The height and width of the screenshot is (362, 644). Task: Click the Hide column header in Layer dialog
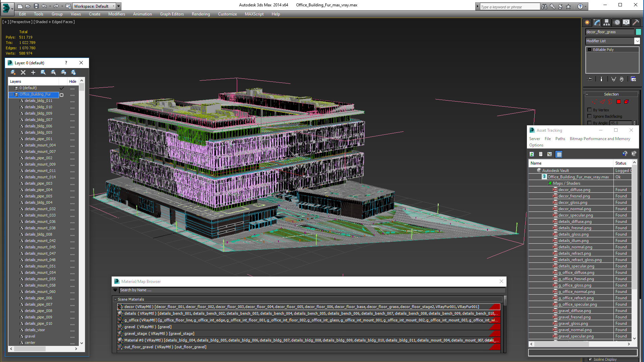(72, 81)
